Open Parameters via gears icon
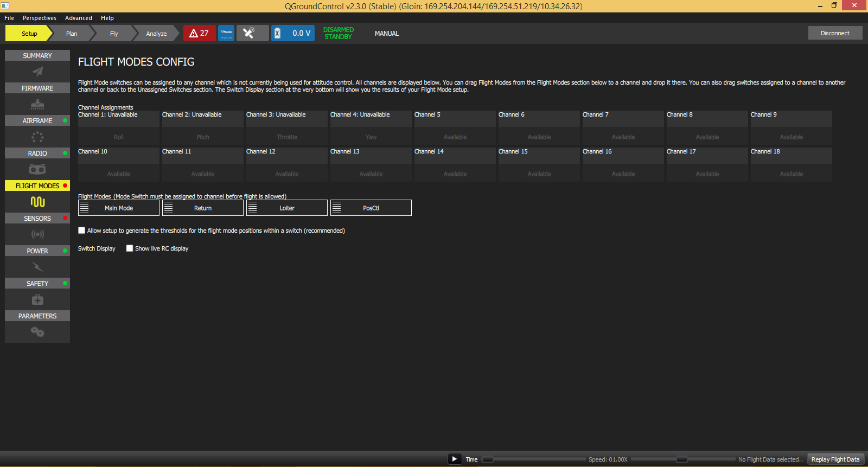The height and width of the screenshot is (467, 868). (x=37, y=332)
